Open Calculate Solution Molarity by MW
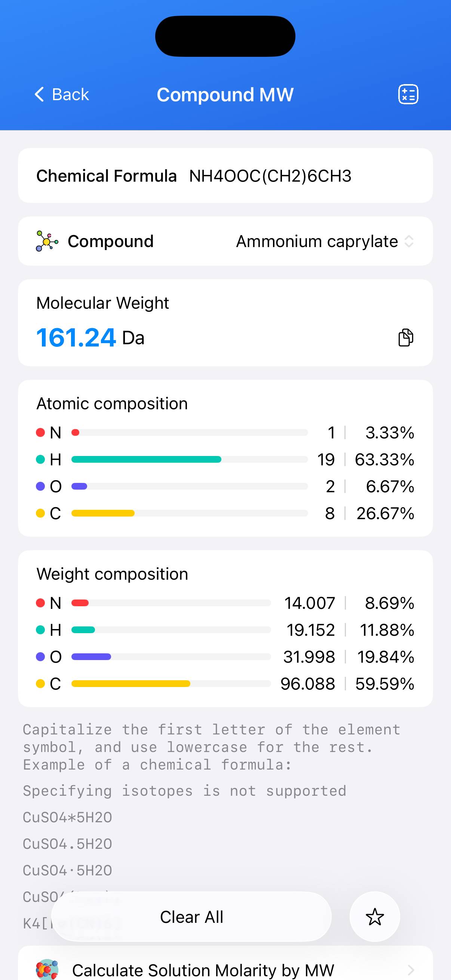Image resolution: width=451 pixels, height=980 pixels. point(203,970)
